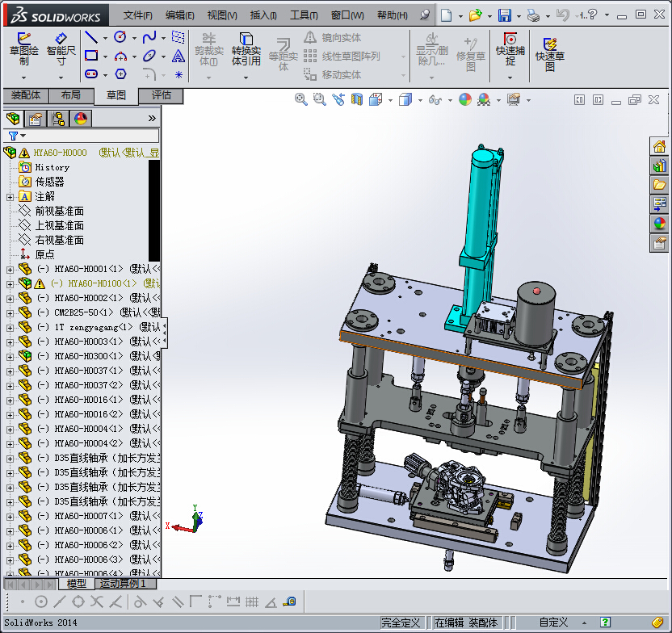Select the Smart Dimension tool

61,49
